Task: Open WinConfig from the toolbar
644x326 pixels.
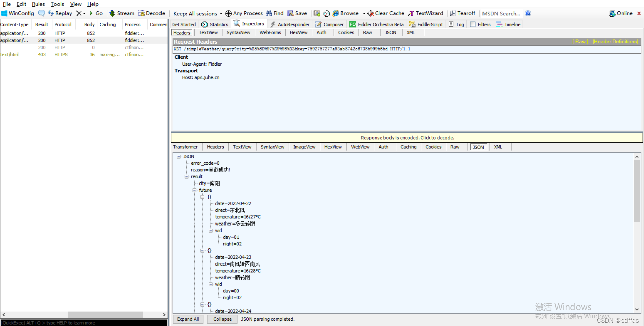Action: pyautogui.click(x=17, y=13)
